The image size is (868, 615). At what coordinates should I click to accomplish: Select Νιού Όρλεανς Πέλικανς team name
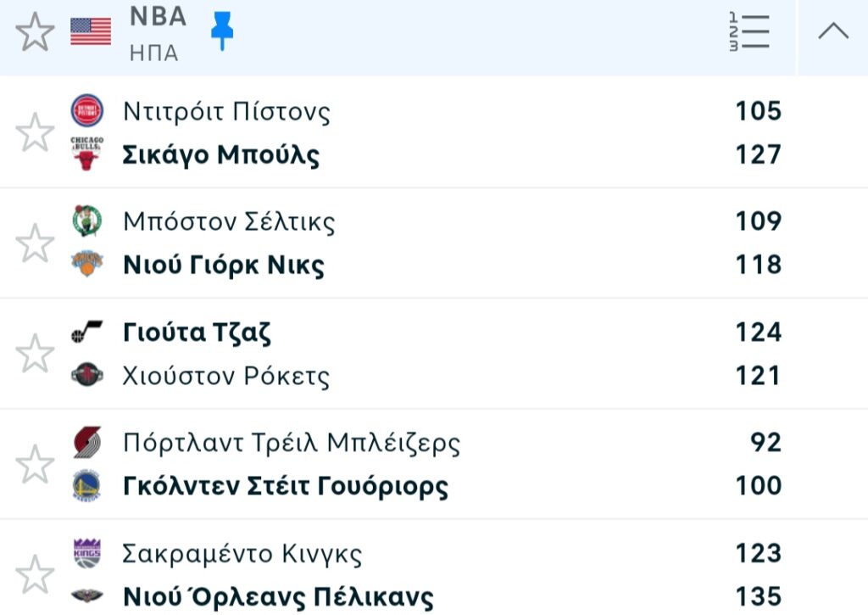pyautogui.click(x=278, y=596)
